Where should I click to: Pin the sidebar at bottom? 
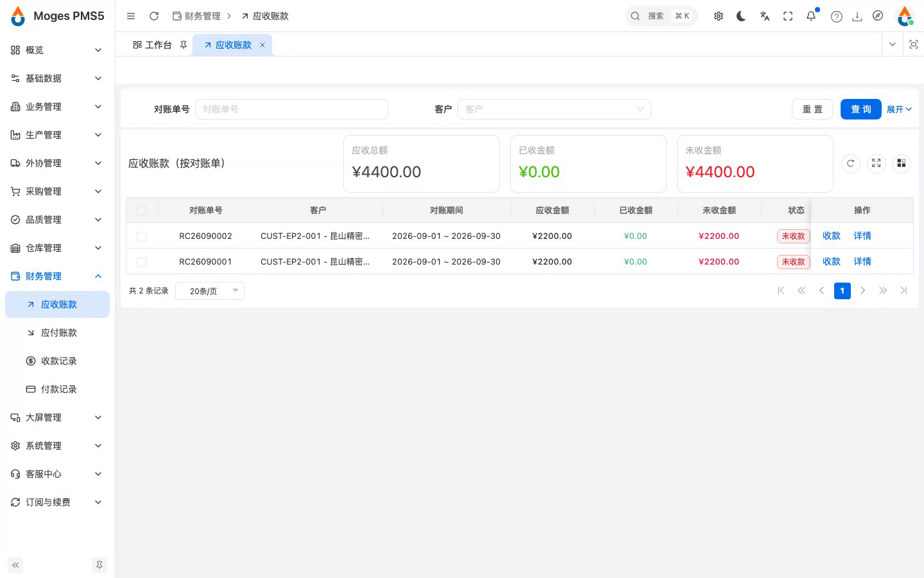click(99, 565)
